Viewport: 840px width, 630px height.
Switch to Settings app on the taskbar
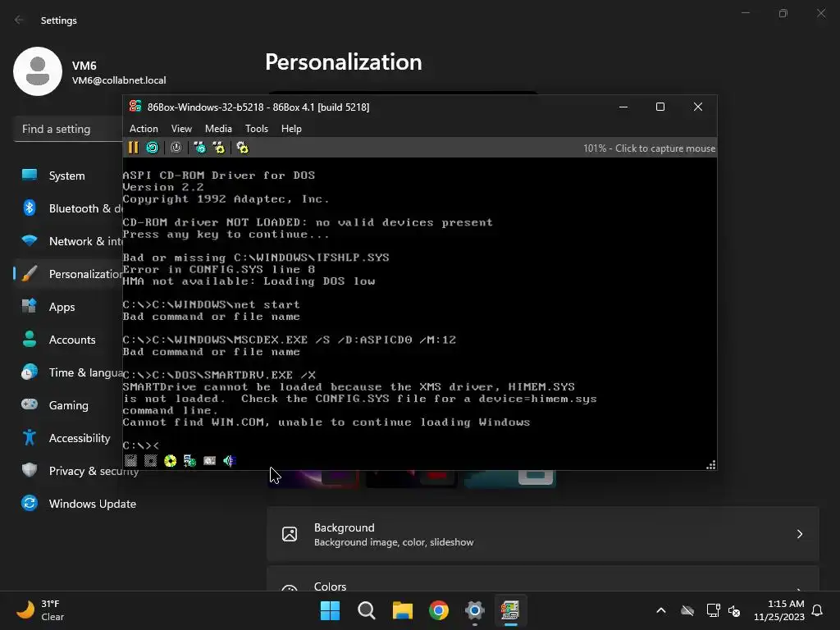click(x=475, y=610)
